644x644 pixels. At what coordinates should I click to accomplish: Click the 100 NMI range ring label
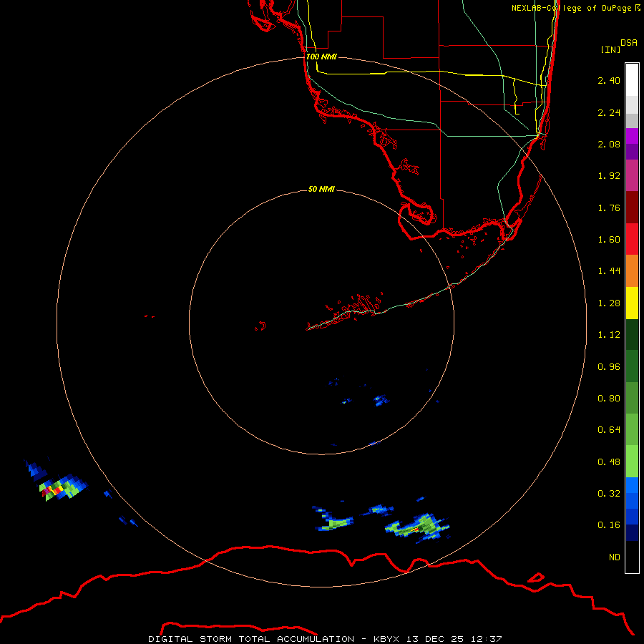(321, 57)
